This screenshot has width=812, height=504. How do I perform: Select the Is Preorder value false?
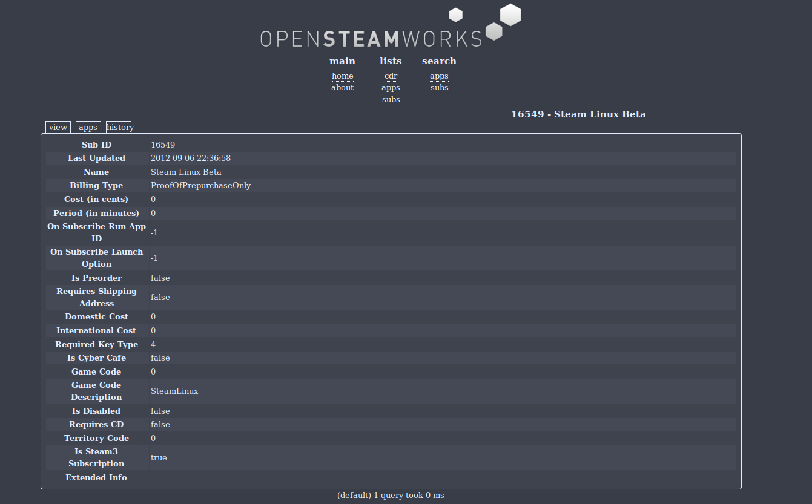click(160, 278)
